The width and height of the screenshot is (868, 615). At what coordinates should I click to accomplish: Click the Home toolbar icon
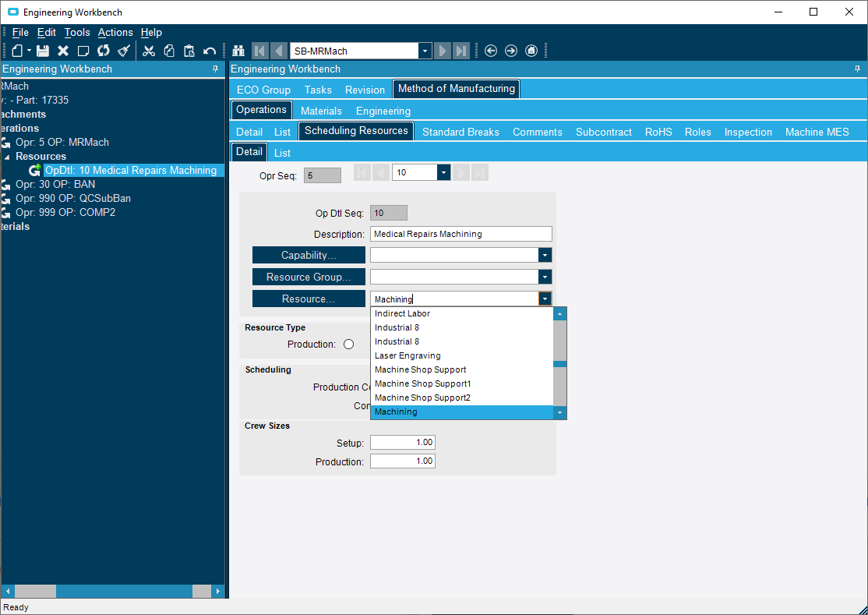[531, 51]
